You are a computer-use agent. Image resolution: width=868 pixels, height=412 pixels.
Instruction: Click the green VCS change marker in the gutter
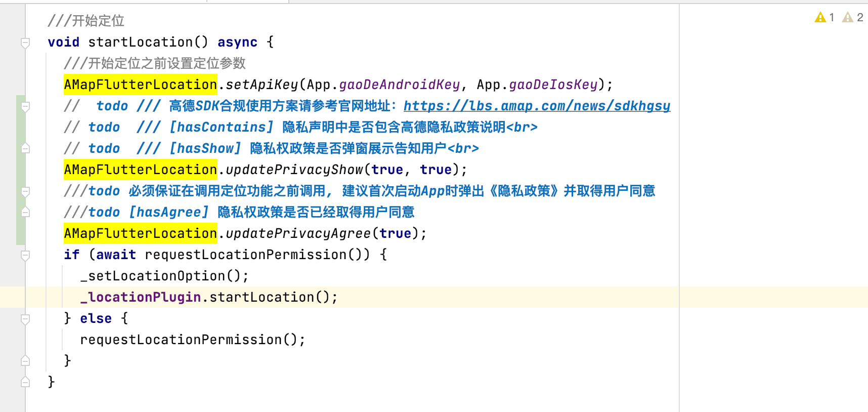pos(21,170)
